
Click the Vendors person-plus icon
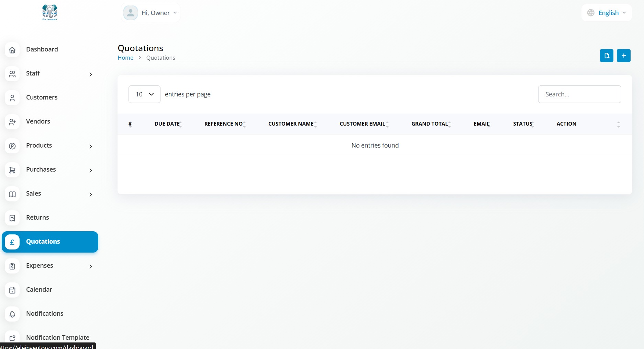pos(12,122)
